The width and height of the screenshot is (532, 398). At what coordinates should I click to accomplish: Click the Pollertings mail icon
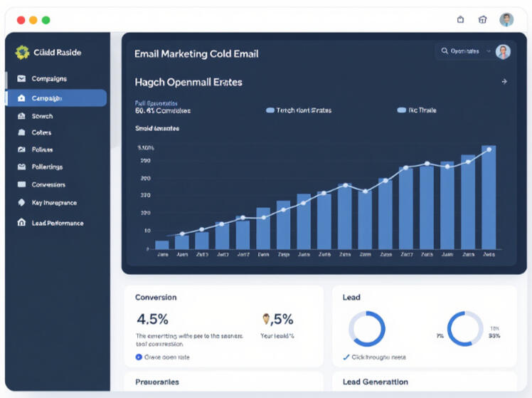click(21, 167)
